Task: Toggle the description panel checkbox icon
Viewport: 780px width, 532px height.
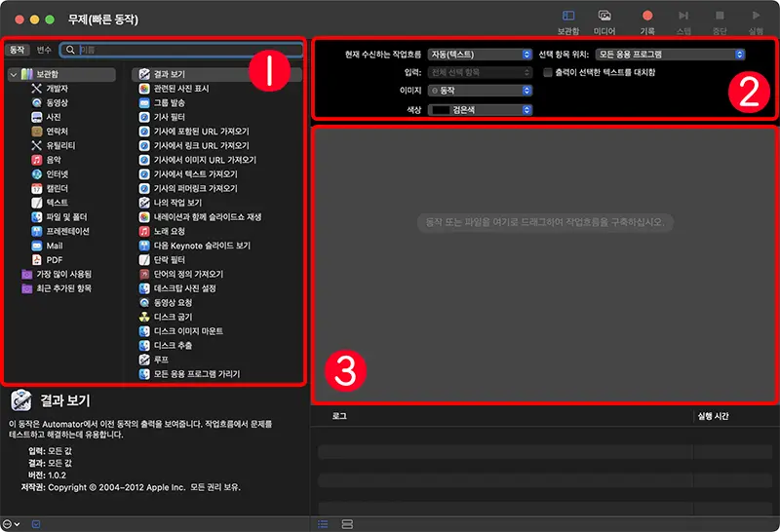Action: [36, 524]
